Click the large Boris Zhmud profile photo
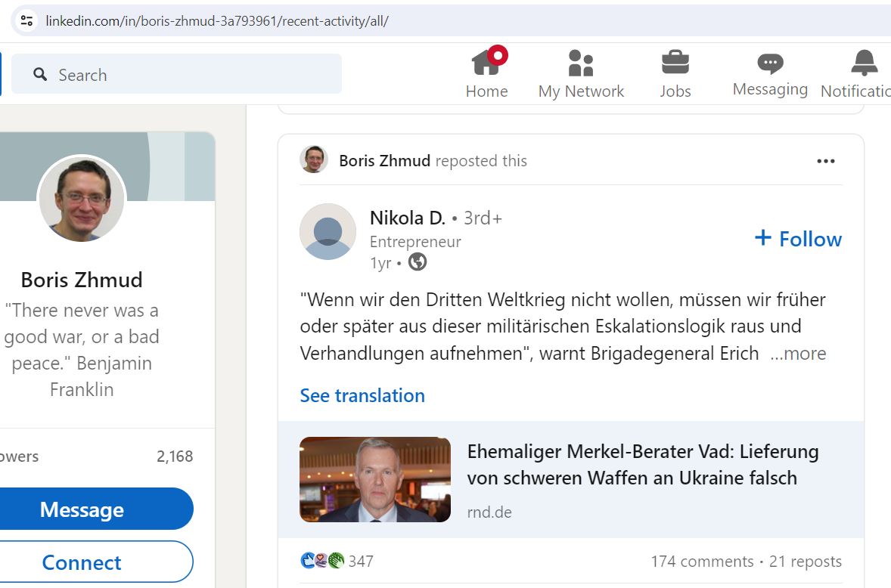Image resolution: width=891 pixels, height=588 pixels. click(x=82, y=198)
